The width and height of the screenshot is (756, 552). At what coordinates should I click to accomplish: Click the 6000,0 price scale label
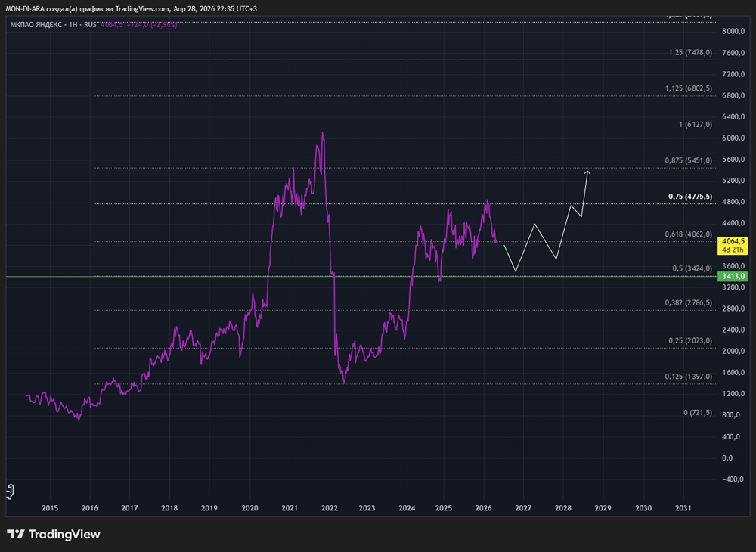coord(733,138)
